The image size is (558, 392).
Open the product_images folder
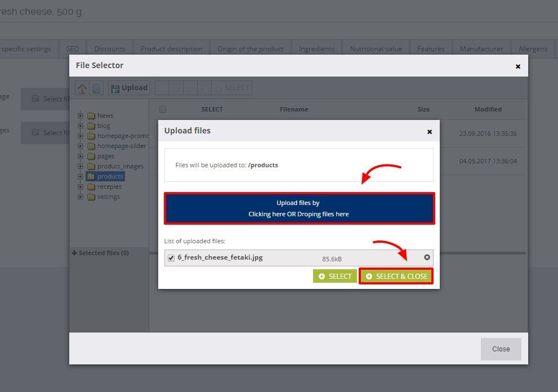[x=120, y=166]
